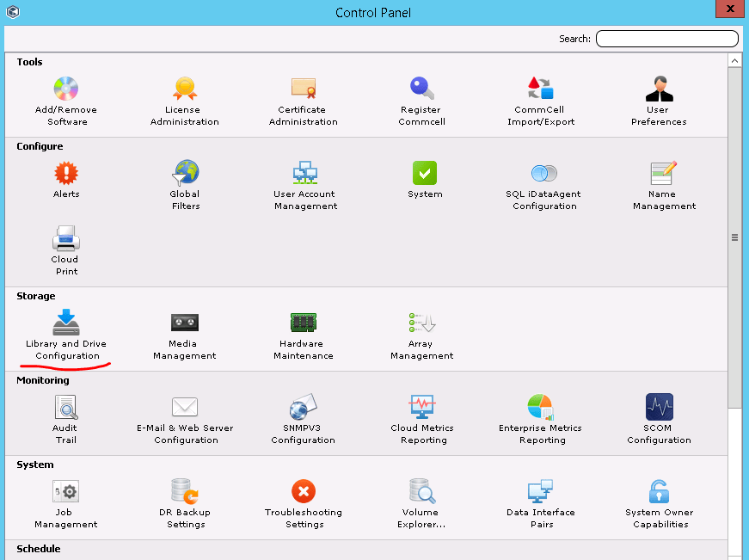Open Library and Drive Configuration

click(x=64, y=334)
